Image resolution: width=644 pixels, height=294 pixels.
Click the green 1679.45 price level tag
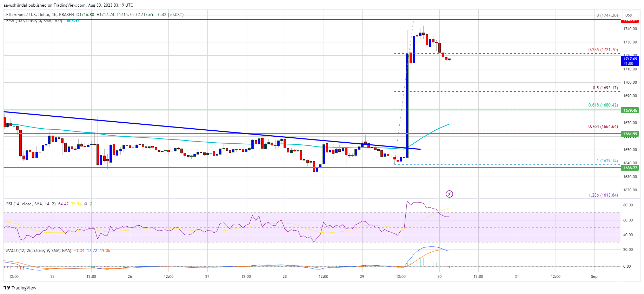point(630,110)
